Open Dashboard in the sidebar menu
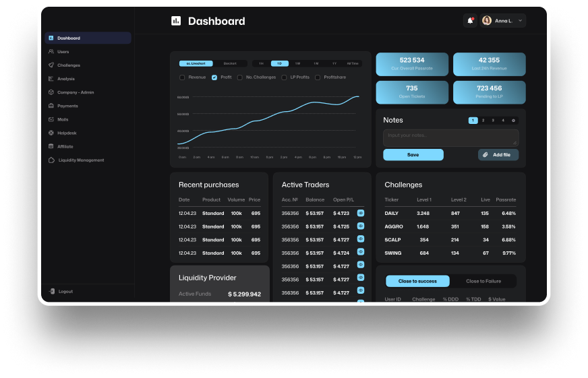Viewport: 588px width, 378px height. click(88, 38)
